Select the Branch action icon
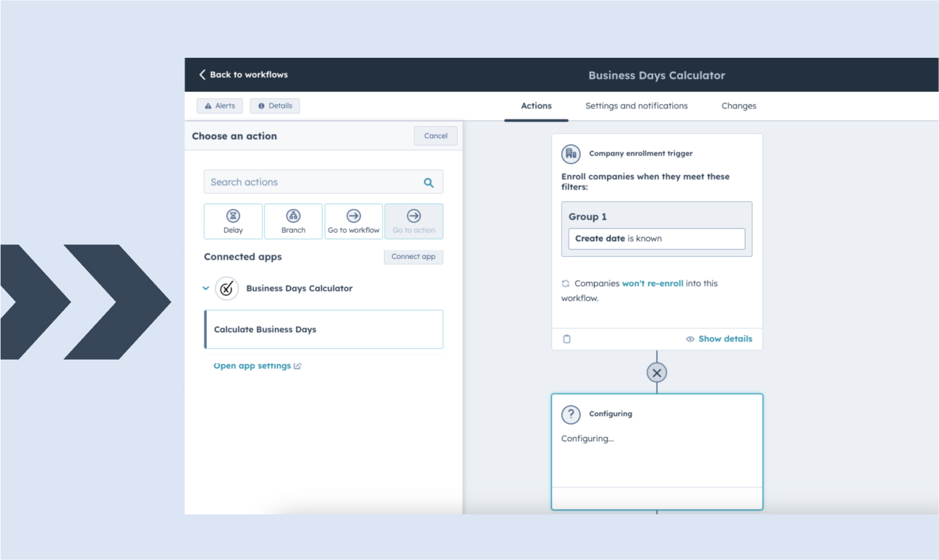The height and width of the screenshot is (560, 939). coord(293,216)
